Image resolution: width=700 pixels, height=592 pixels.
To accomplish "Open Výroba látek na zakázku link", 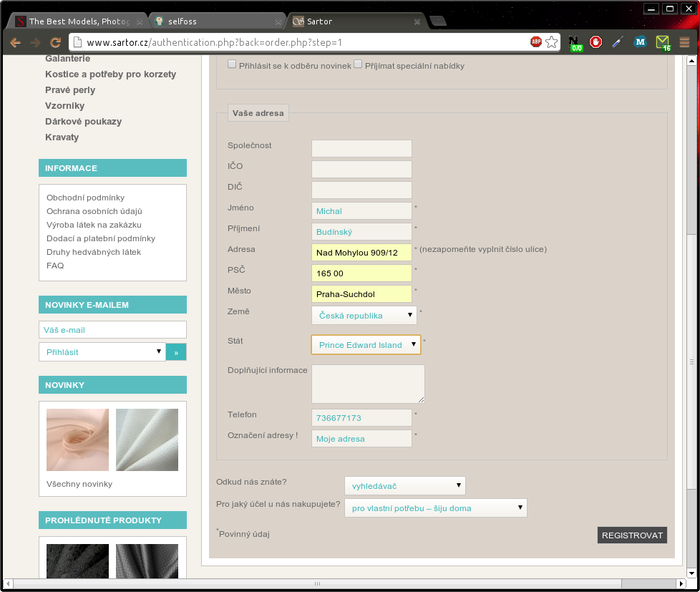I will point(94,225).
